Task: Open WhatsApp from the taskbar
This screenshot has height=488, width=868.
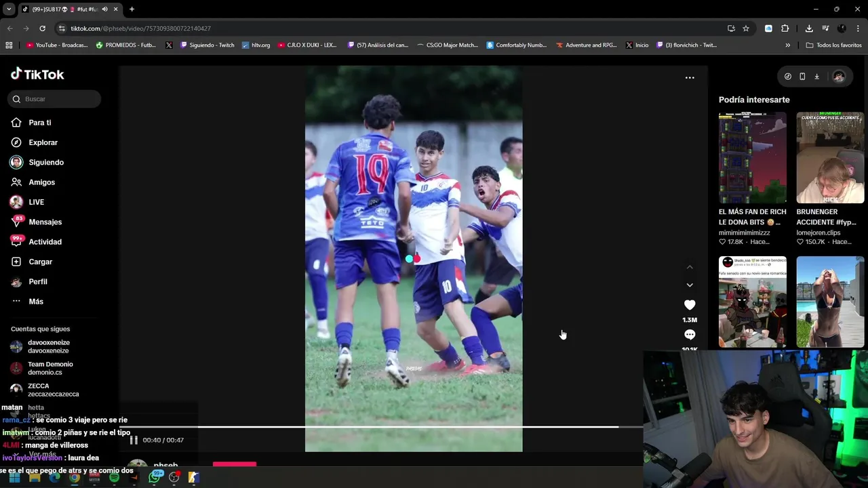Action: point(155,478)
